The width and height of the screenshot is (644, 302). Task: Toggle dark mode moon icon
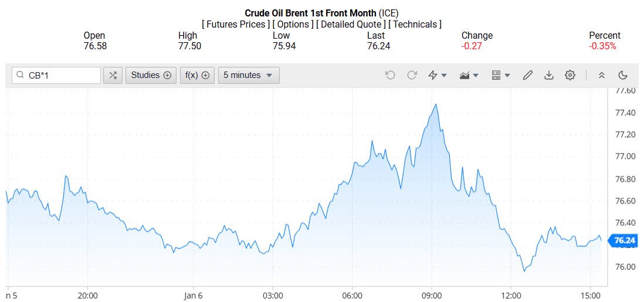tap(623, 75)
